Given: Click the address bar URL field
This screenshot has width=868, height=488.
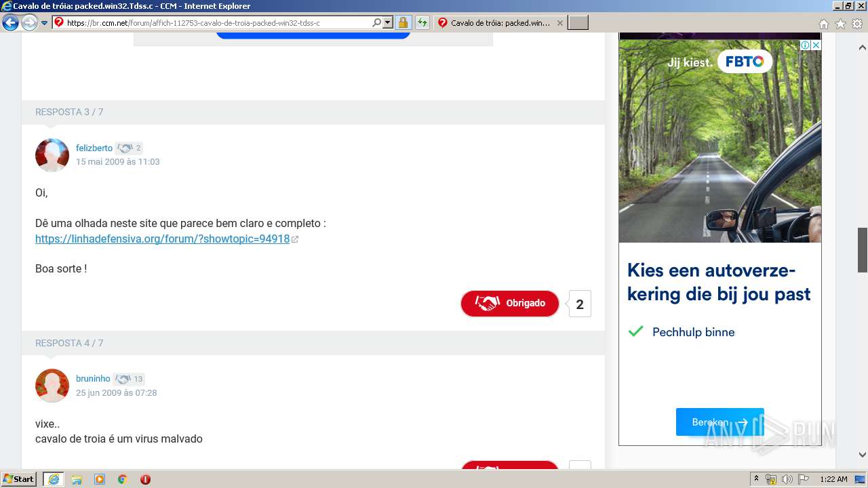Looking at the screenshot, I should pyautogui.click(x=218, y=22).
